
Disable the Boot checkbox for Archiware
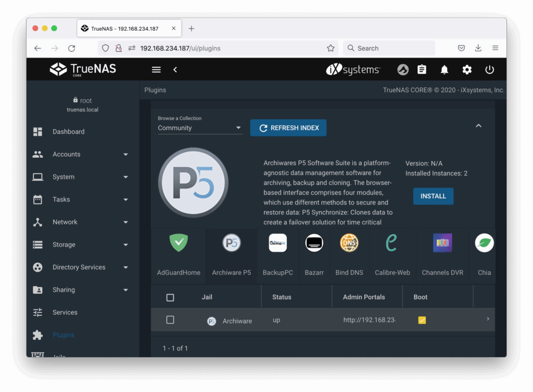click(x=422, y=320)
